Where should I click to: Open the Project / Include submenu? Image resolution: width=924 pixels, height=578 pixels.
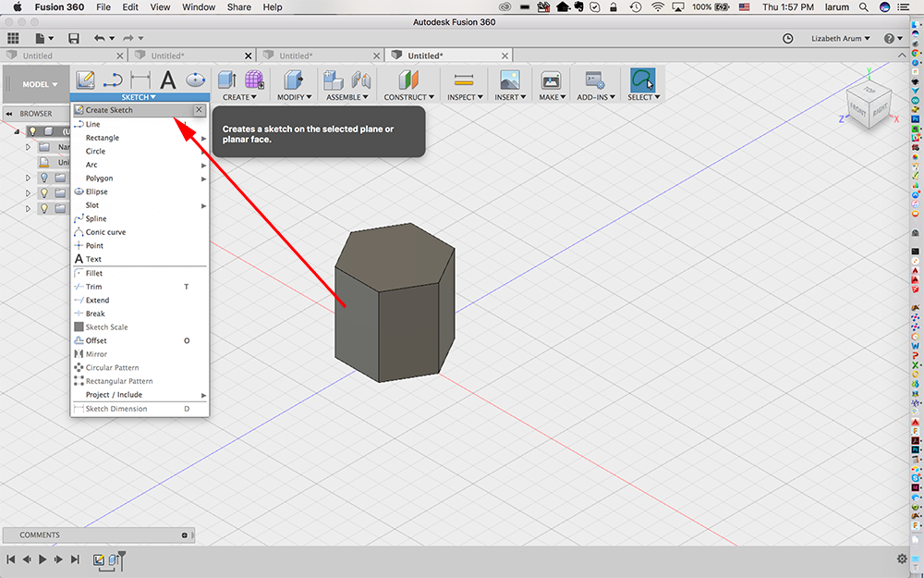pos(140,395)
